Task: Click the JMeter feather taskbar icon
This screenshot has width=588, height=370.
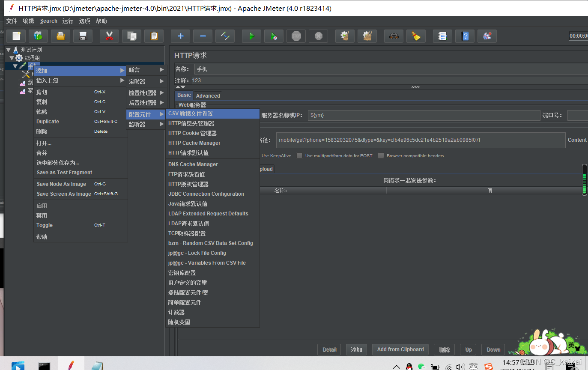Action: [x=71, y=364]
